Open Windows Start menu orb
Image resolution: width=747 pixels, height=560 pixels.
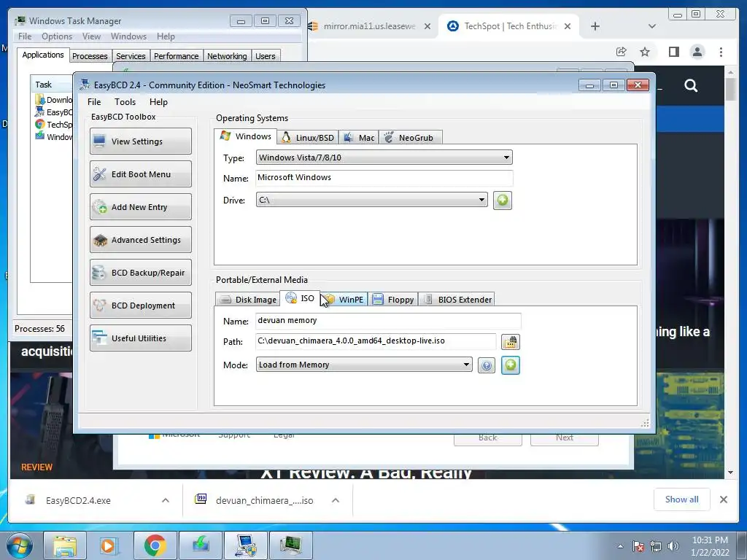[20, 545]
